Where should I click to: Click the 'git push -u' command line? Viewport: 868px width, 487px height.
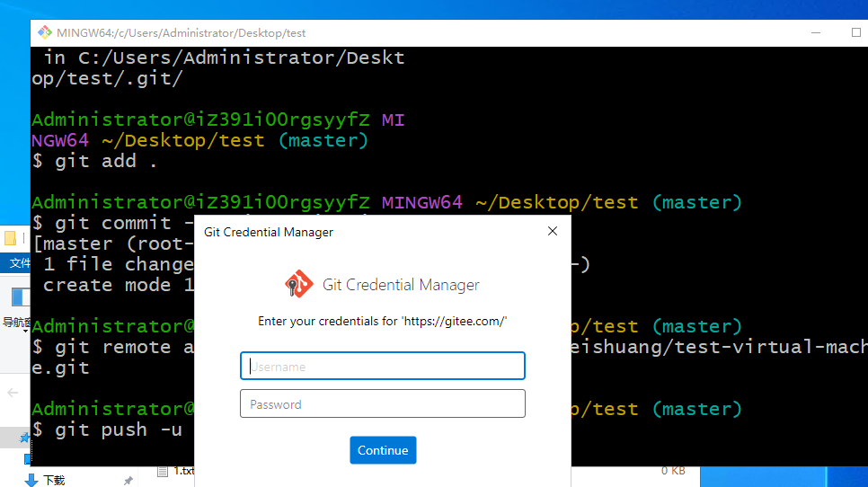click(x=107, y=429)
